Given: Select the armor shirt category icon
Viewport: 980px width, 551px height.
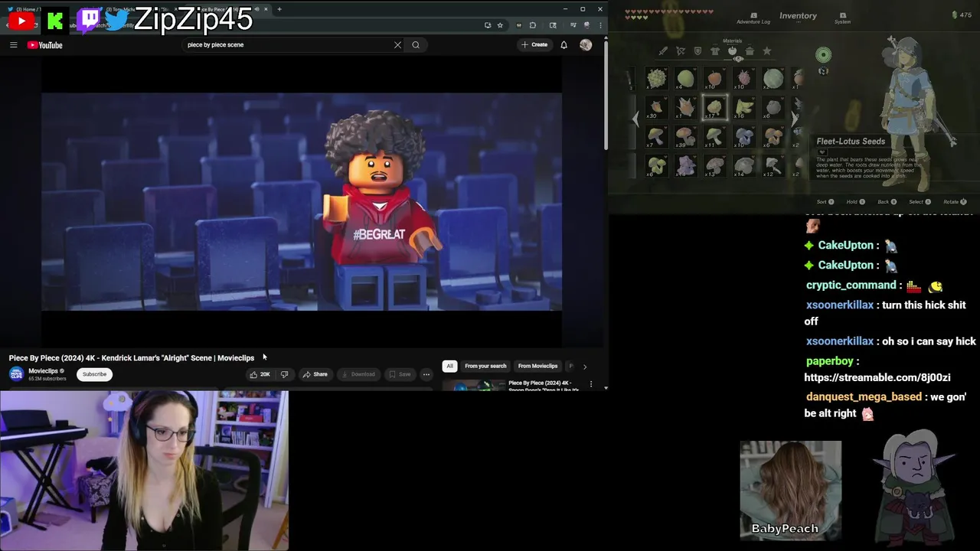Looking at the screenshot, I should (715, 51).
